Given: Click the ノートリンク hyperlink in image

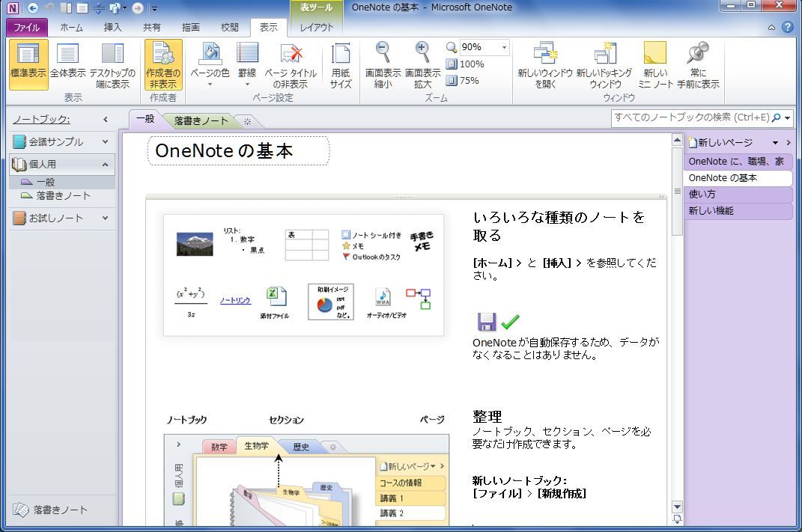Looking at the screenshot, I should (x=235, y=300).
